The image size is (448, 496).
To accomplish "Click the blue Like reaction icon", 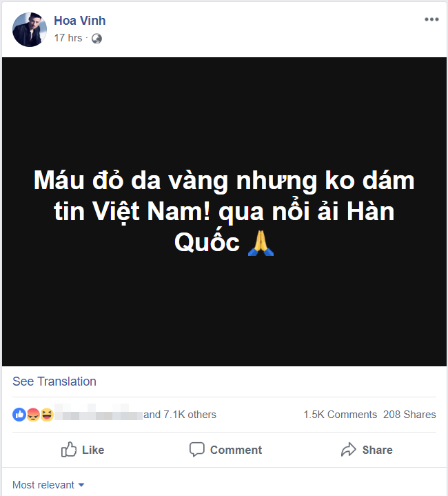I will click(19, 415).
